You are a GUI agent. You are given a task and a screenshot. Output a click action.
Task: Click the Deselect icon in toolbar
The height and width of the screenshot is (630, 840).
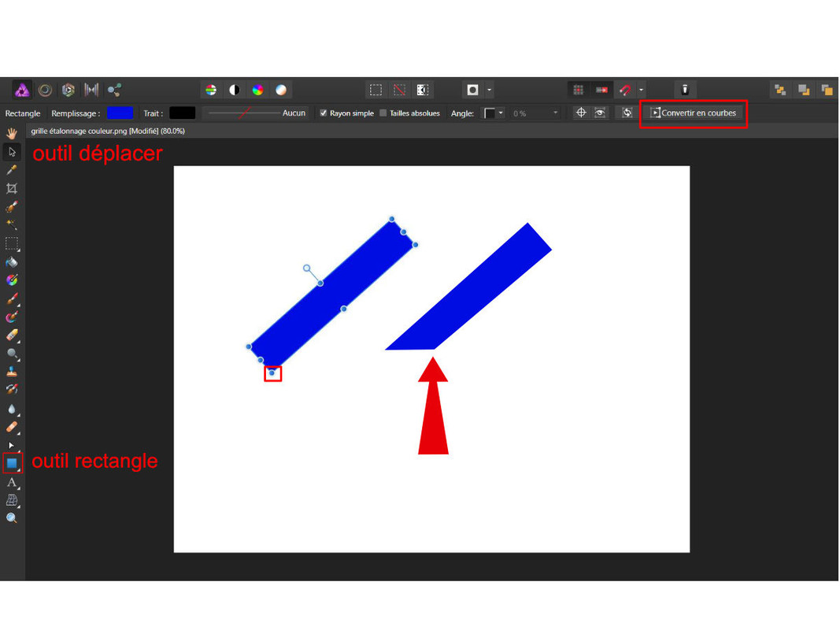click(400, 90)
